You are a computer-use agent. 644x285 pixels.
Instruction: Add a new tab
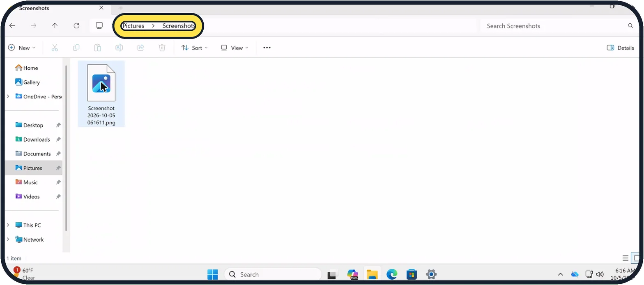tap(121, 8)
